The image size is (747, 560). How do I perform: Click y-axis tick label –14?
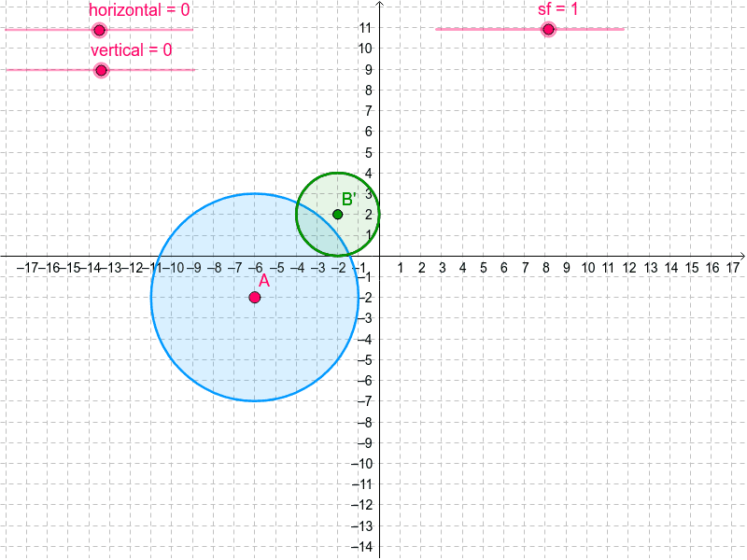pos(361,547)
